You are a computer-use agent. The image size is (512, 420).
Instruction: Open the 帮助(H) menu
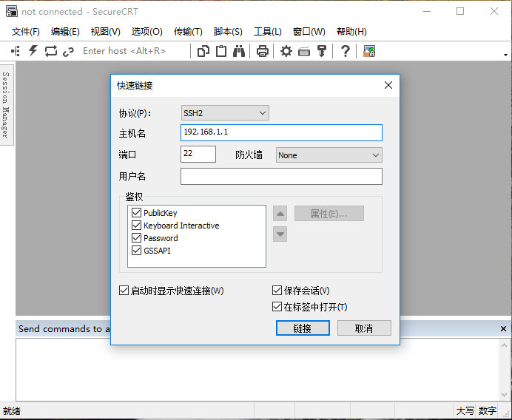351,32
